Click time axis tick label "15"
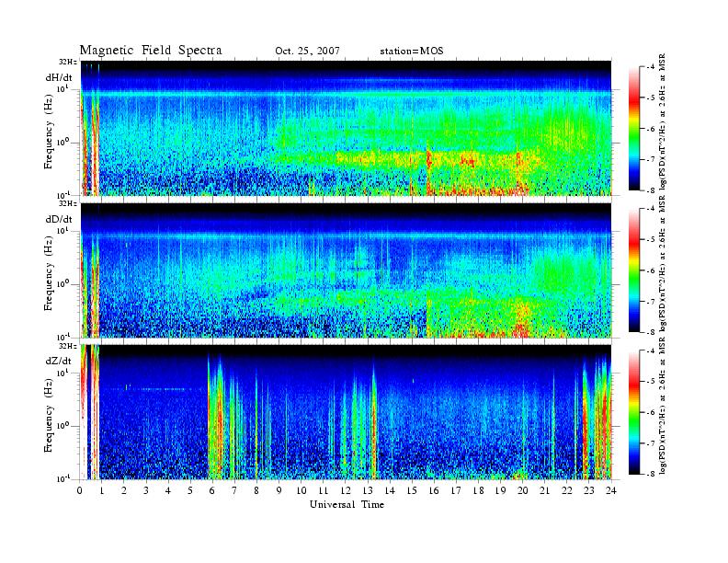The height and width of the screenshot is (563, 728). point(412,491)
